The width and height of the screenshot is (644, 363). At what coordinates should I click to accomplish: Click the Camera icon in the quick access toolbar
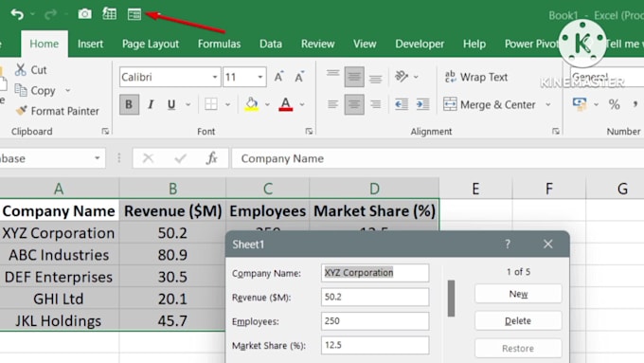point(84,14)
